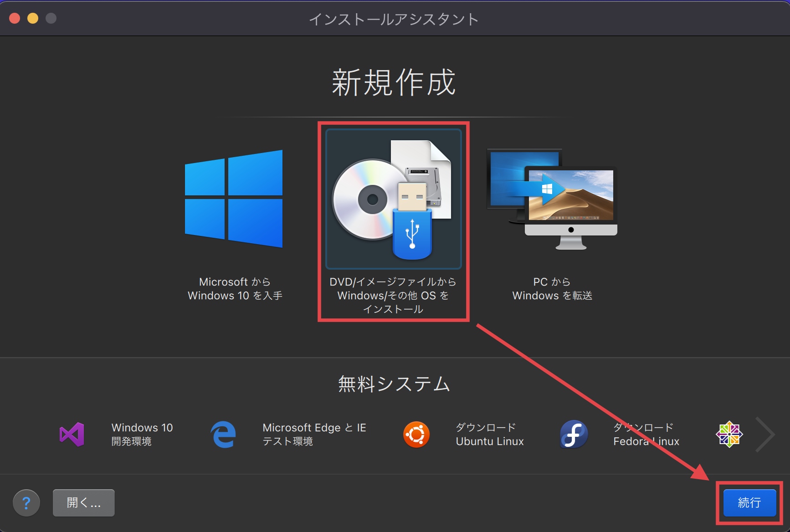Select "Microsoft から Windows 10 を入手" label
The image size is (790, 532).
pyautogui.click(x=235, y=289)
